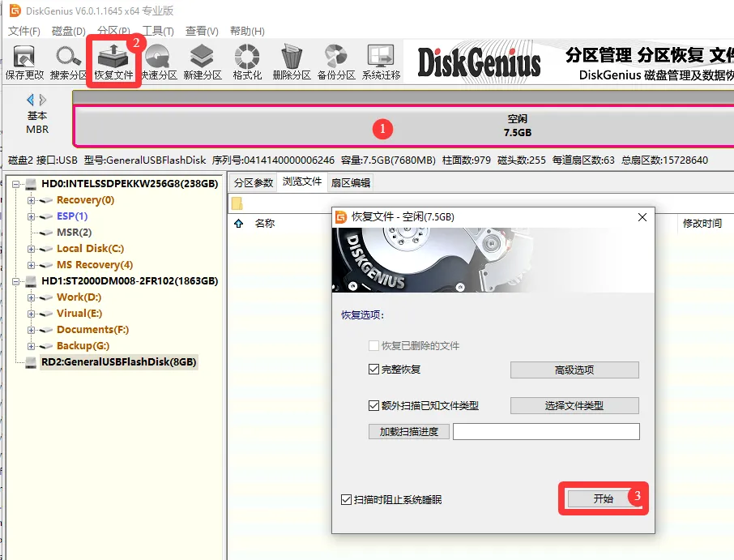Expand the ESP(1) partition node
734x560 pixels.
point(31,217)
